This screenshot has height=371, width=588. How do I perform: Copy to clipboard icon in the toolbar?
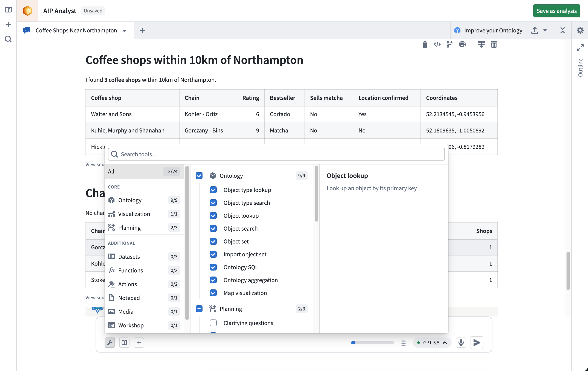425,44
